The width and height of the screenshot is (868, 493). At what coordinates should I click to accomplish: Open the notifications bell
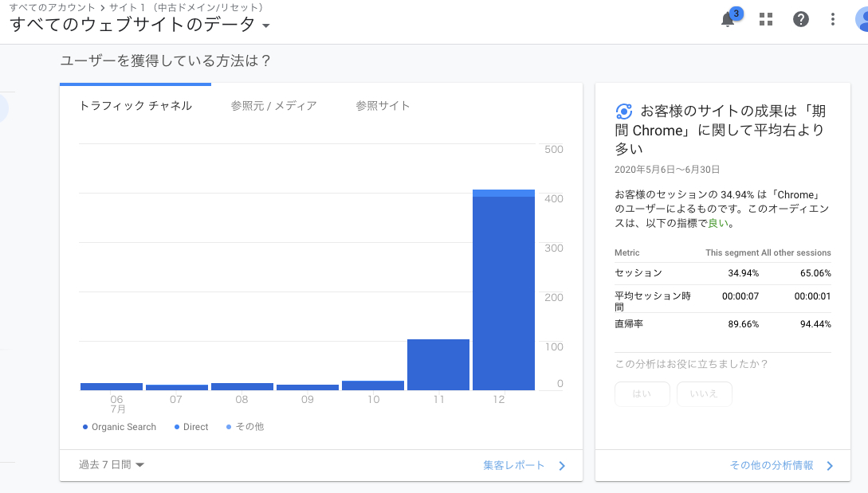tap(727, 20)
